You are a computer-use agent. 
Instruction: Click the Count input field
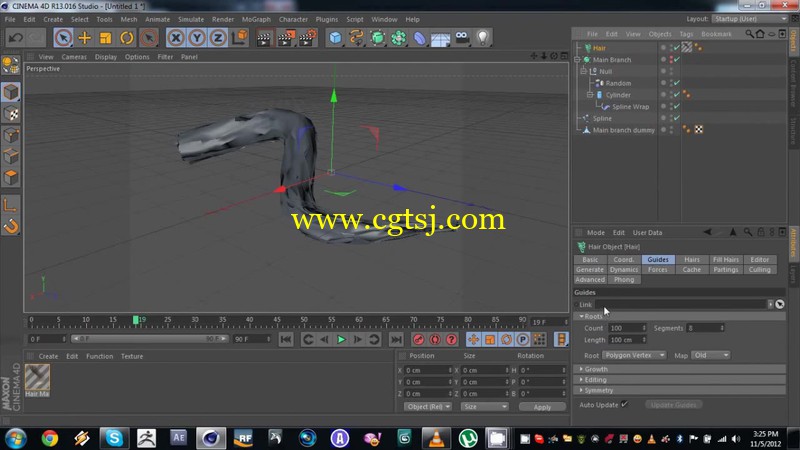coord(627,328)
